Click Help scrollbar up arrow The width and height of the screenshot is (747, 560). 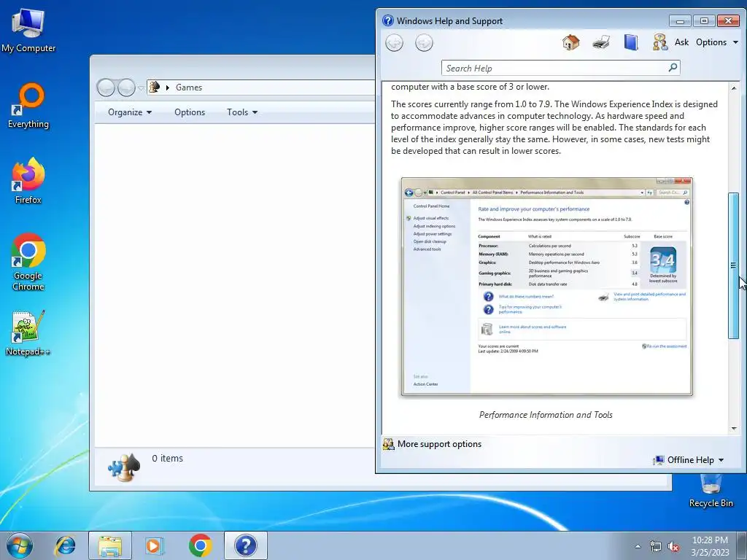pyautogui.click(x=734, y=88)
